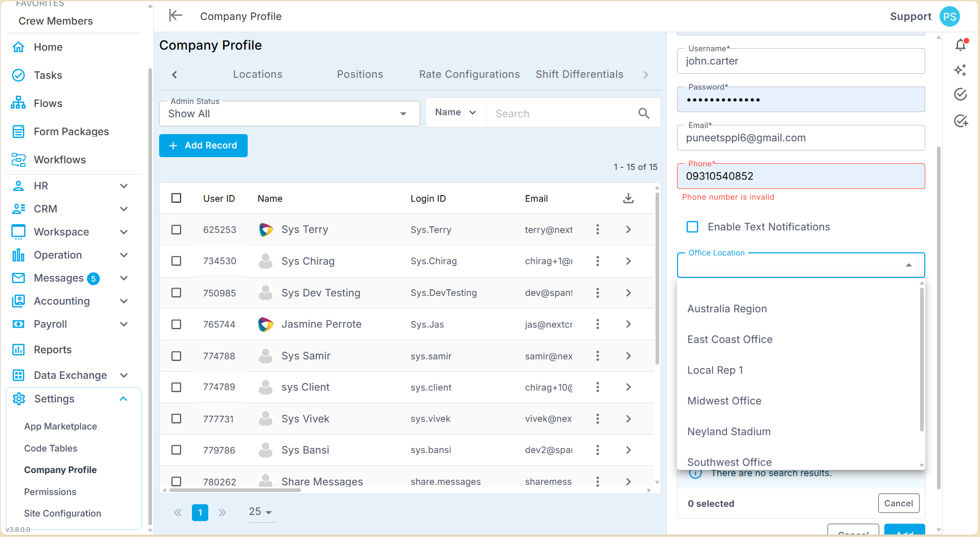Focus the Username input field
Image resolution: width=980 pixels, height=537 pixels.
click(801, 61)
